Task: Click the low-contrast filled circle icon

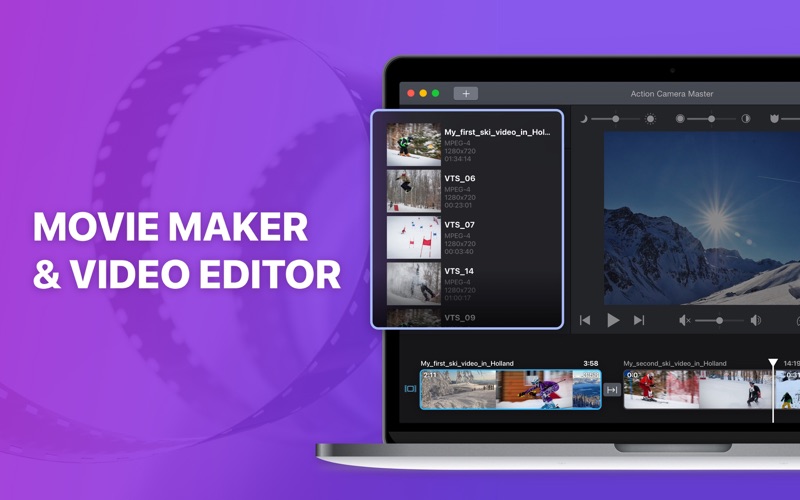Action: point(680,119)
